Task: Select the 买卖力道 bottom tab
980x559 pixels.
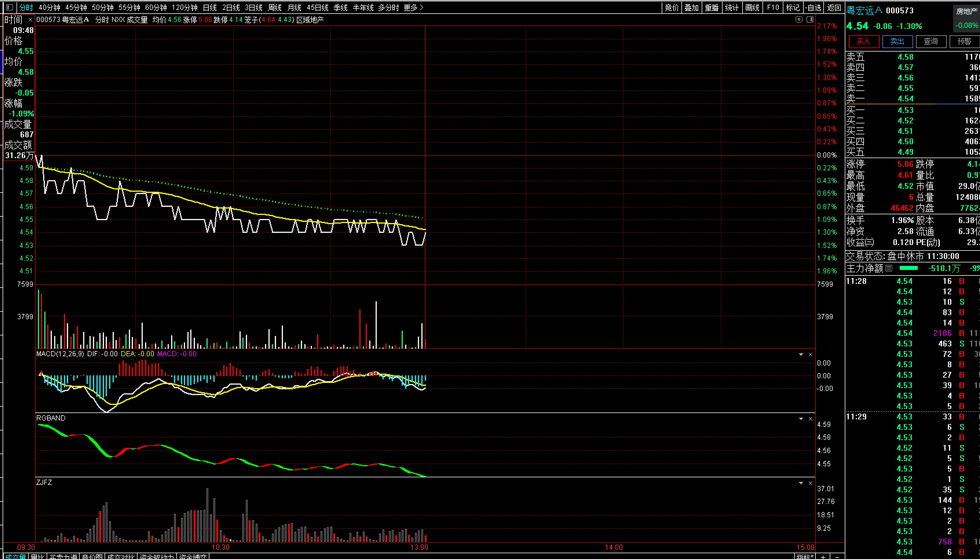Action: click(x=63, y=556)
